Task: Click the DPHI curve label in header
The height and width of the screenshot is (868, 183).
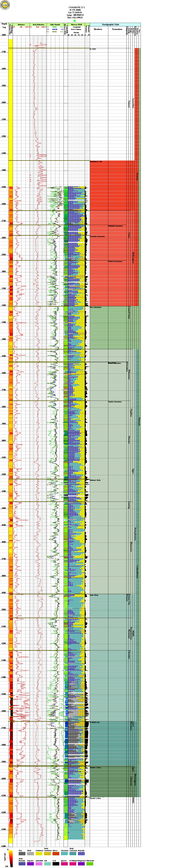Action: point(54,32)
